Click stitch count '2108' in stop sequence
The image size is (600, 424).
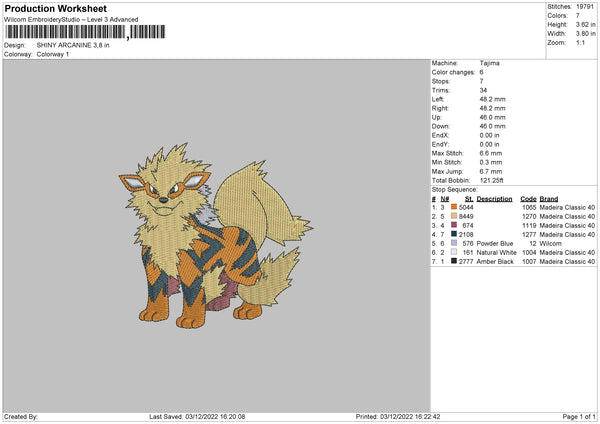tap(466, 235)
